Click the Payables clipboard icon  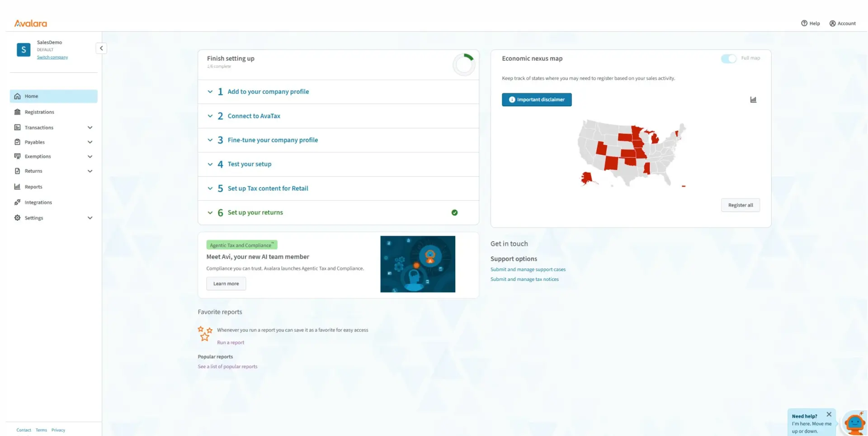click(17, 142)
